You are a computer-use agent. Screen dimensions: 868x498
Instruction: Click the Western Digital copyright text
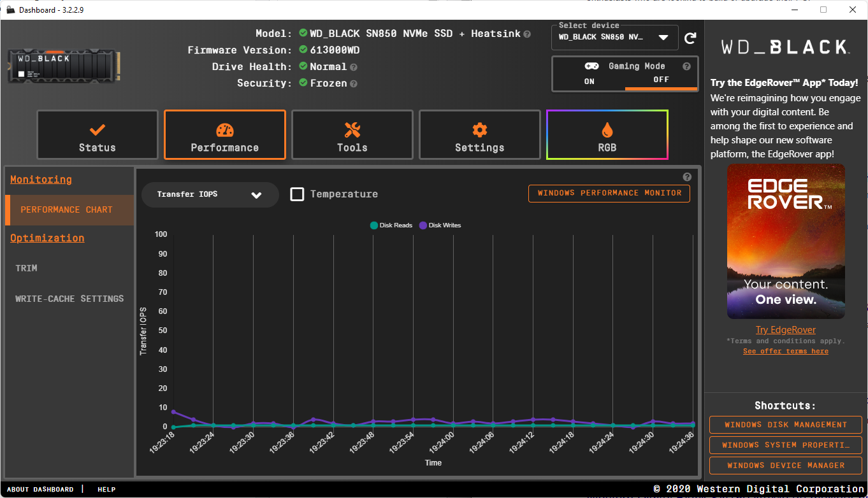(758, 489)
